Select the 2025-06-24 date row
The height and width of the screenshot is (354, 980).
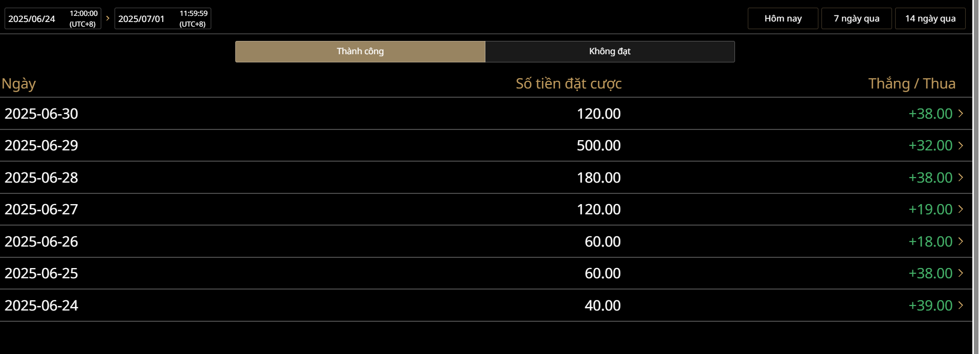(x=41, y=305)
